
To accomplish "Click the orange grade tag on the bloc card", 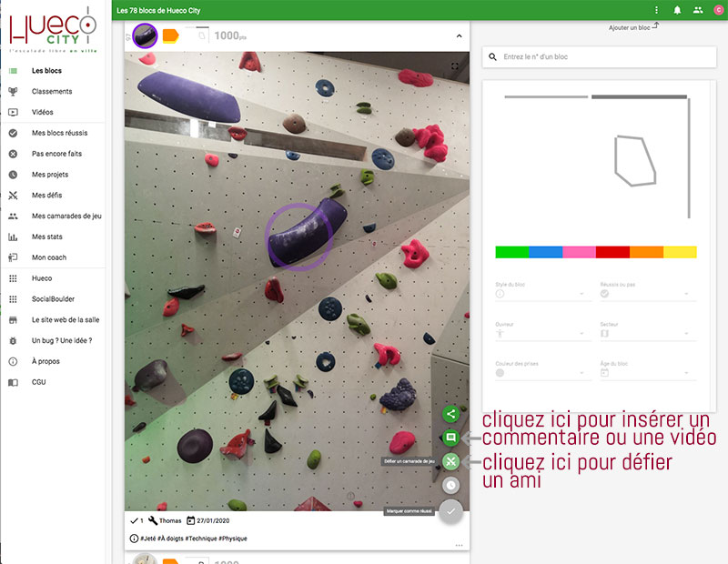I will (x=170, y=35).
